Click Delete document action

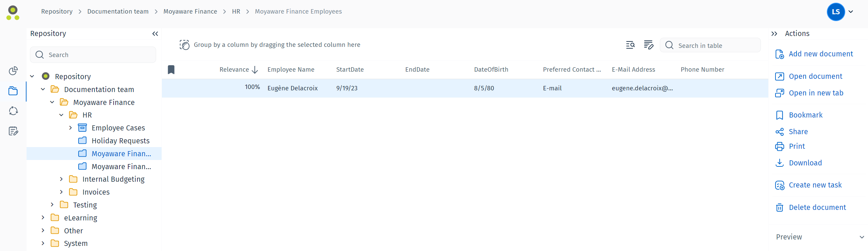817,208
